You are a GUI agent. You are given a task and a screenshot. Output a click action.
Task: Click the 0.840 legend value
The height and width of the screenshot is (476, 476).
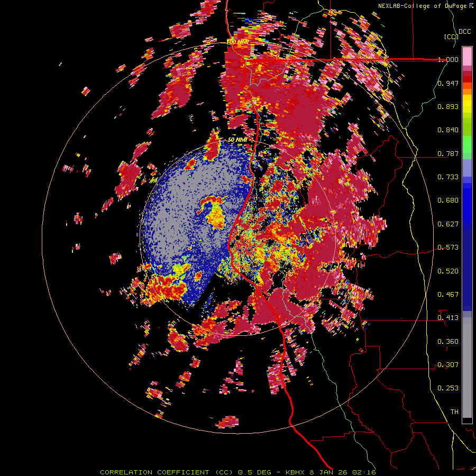448,130
